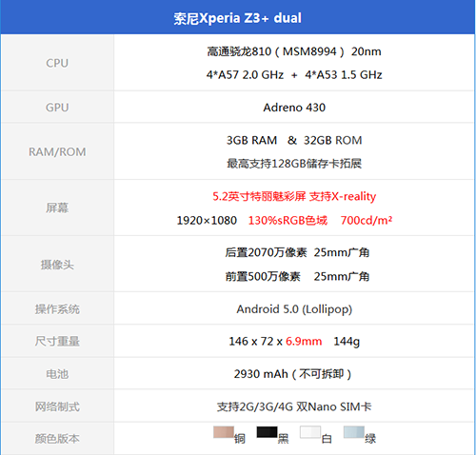Click the 操作系统 row label
This screenshot has height=455, width=476.
tap(57, 309)
